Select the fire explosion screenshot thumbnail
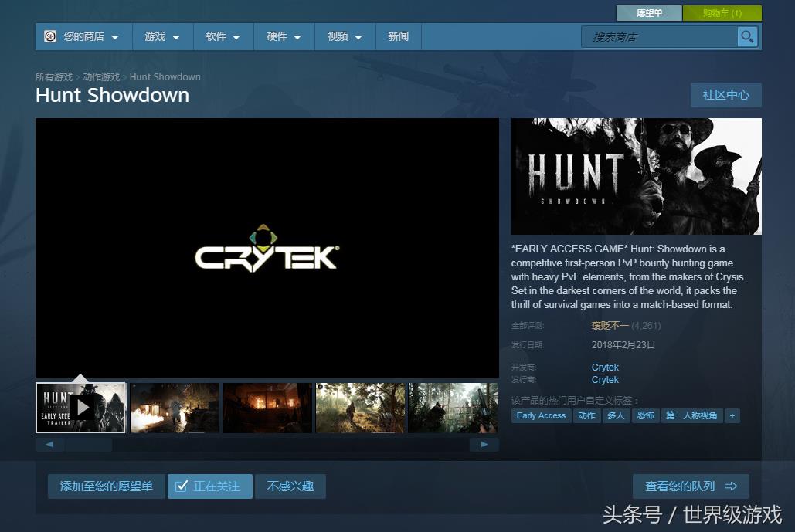This screenshot has width=795, height=532. tap(175, 408)
